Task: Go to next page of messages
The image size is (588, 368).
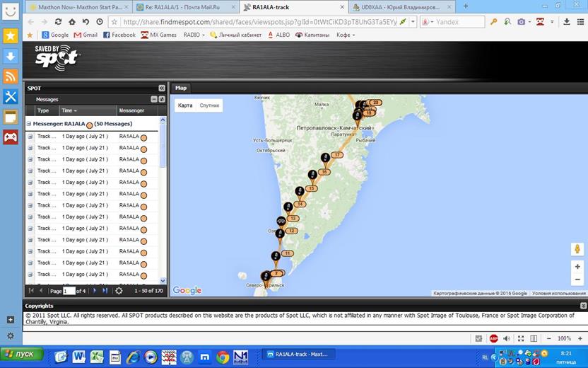Action: coord(95,291)
